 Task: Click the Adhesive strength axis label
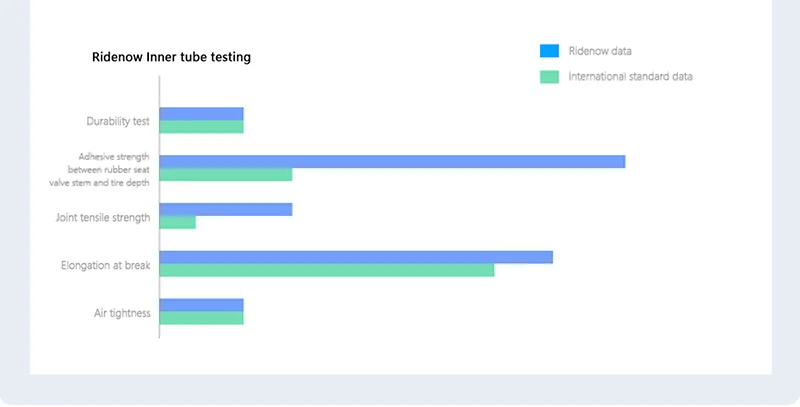tap(114, 169)
